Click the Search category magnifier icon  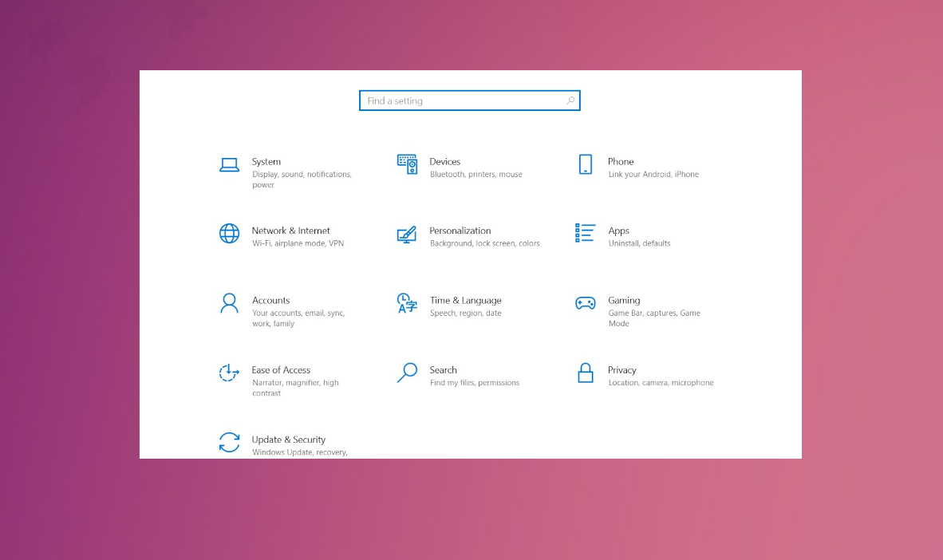tap(407, 373)
